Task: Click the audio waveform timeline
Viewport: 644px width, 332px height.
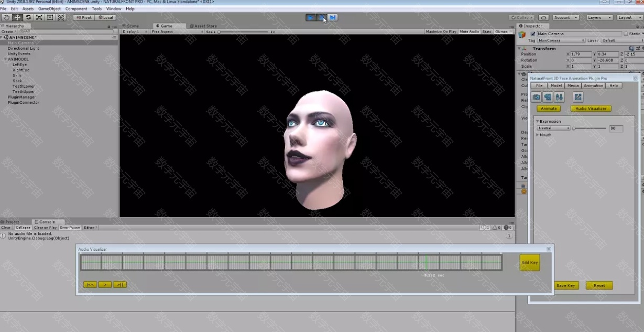Action: (x=291, y=262)
